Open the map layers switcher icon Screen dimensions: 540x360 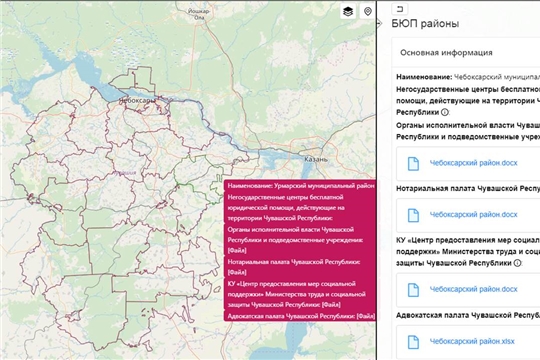[x=348, y=12]
